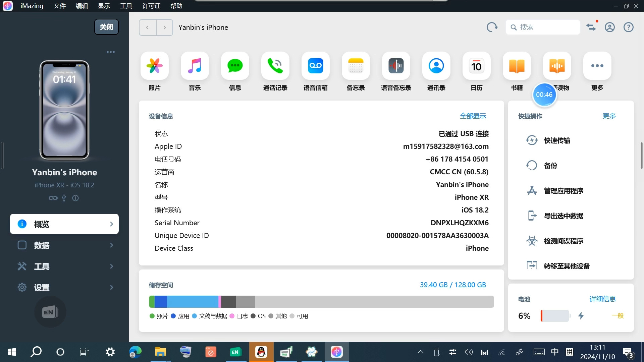The image size is (644, 362).
Task: Open the 通话记录 call history icon
Action: (275, 66)
